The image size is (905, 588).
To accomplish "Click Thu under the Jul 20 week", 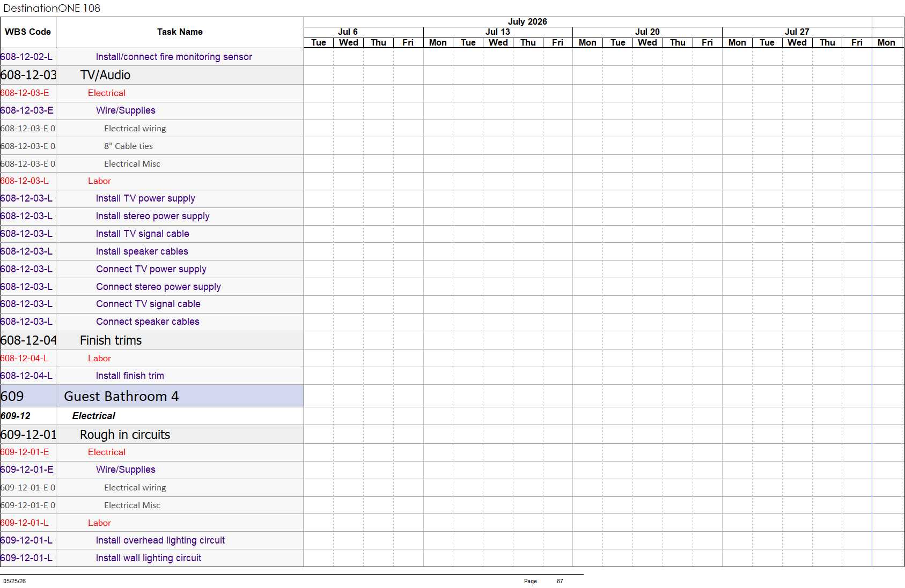I will point(678,43).
